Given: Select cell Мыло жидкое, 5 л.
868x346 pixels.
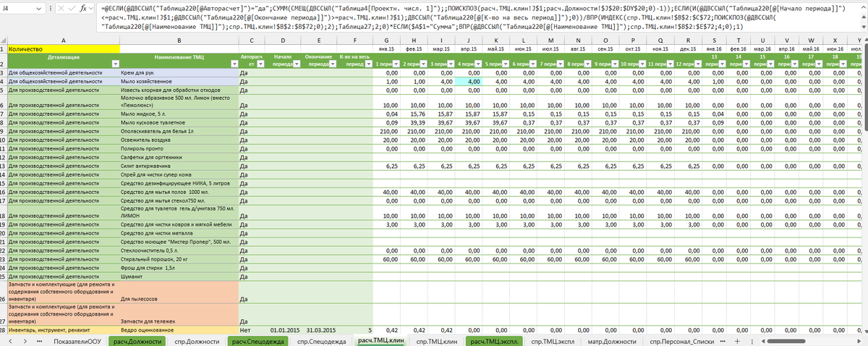Looking at the screenshot, I should click(x=179, y=114).
